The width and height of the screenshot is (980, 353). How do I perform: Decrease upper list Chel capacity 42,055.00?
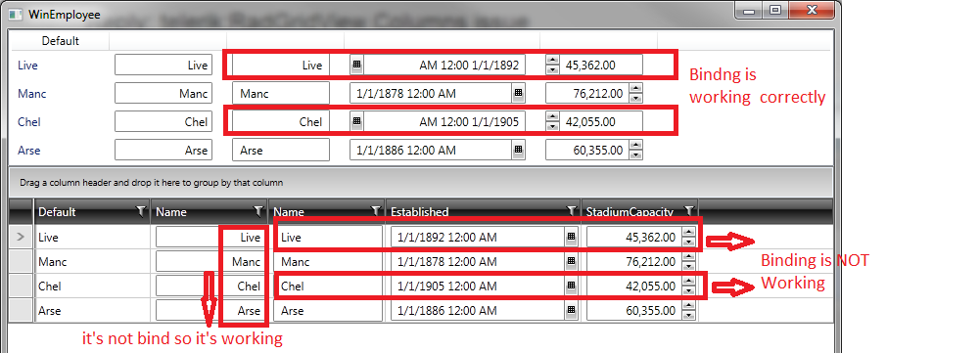coord(552,126)
